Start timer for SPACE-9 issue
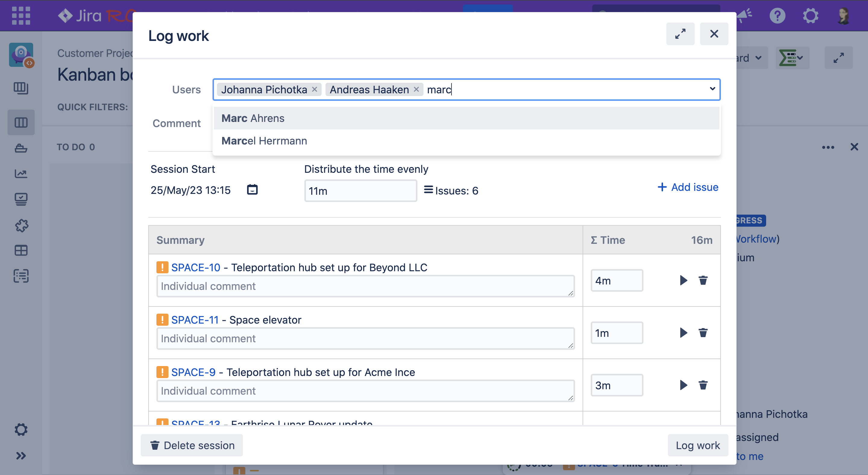Viewport: 868px width, 475px height. [x=683, y=385]
